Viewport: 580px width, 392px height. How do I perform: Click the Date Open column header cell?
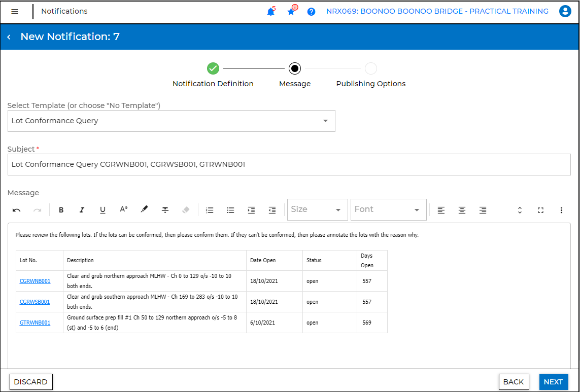(275, 260)
